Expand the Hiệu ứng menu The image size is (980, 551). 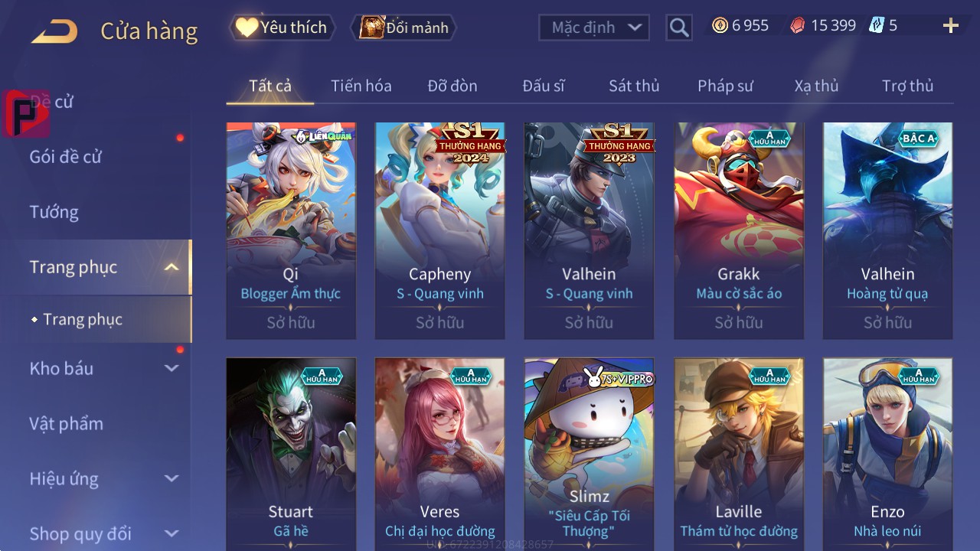pyautogui.click(x=171, y=479)
